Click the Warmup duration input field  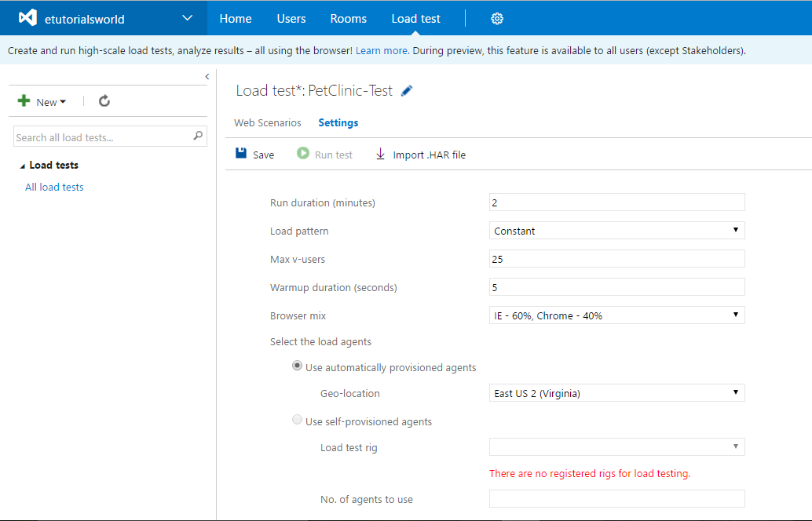(616, 287)
